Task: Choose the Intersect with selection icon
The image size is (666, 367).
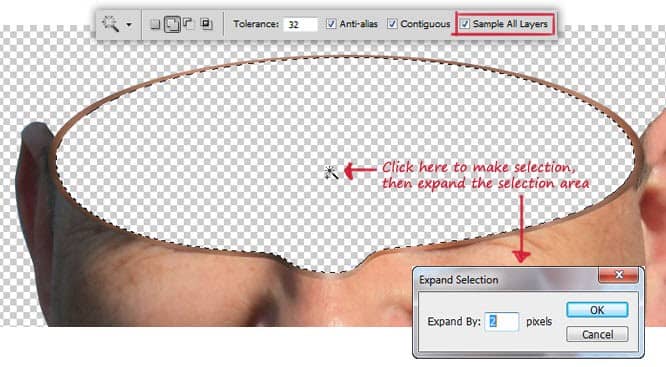Action: pos(207,24)
